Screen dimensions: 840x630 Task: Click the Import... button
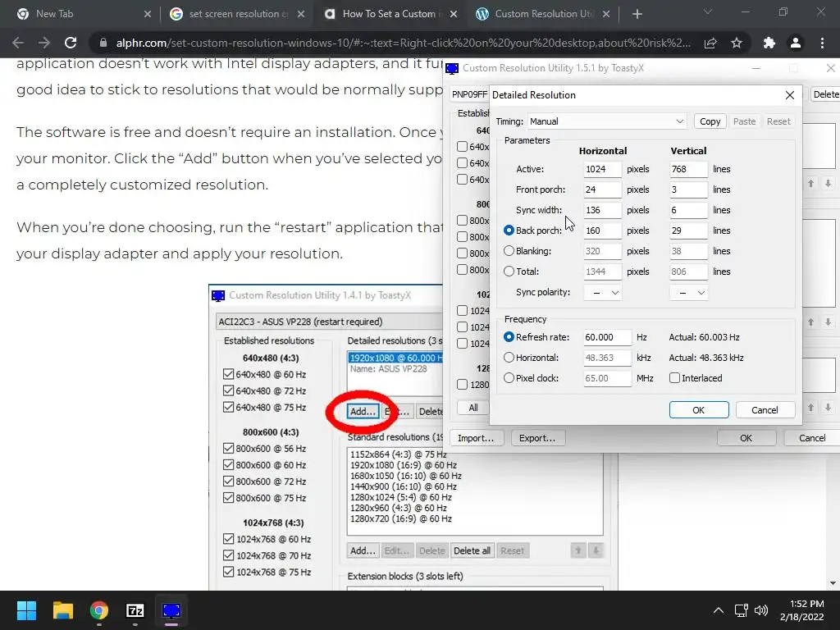click(476, 438)
